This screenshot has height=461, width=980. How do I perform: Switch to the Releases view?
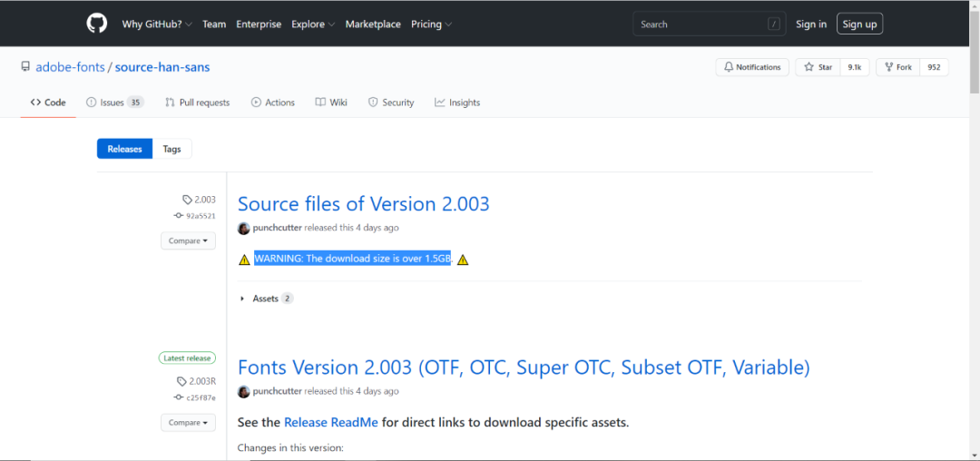[124, 149]
